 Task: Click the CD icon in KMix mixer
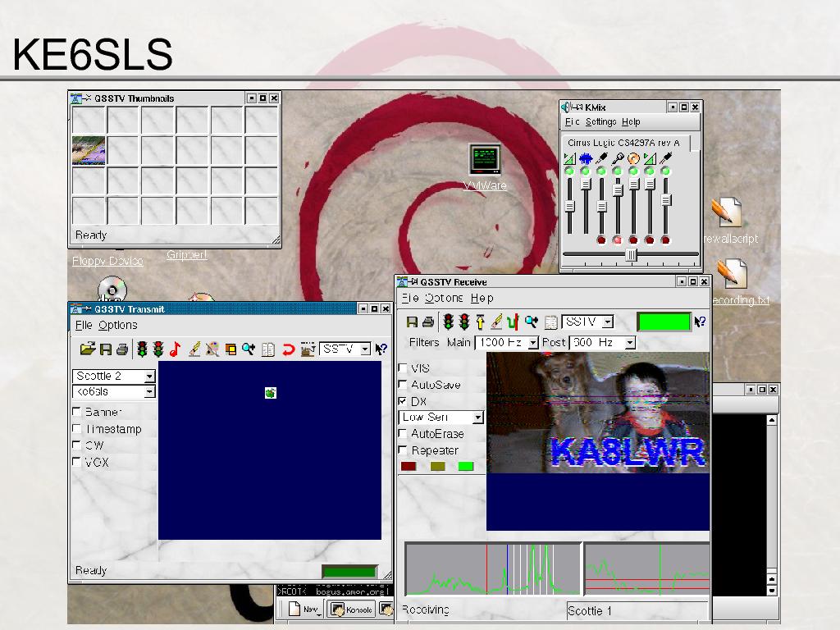coord(633,158)
